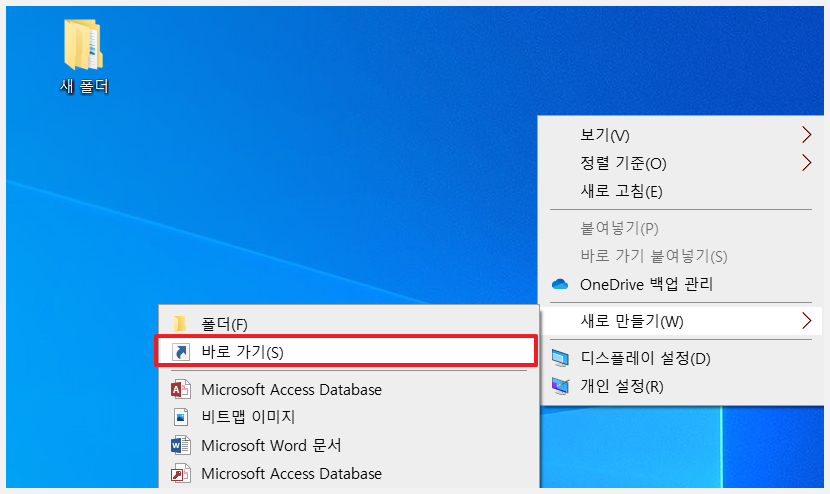Expand the 정렬 기준(O) submenu

pos(681,163)
